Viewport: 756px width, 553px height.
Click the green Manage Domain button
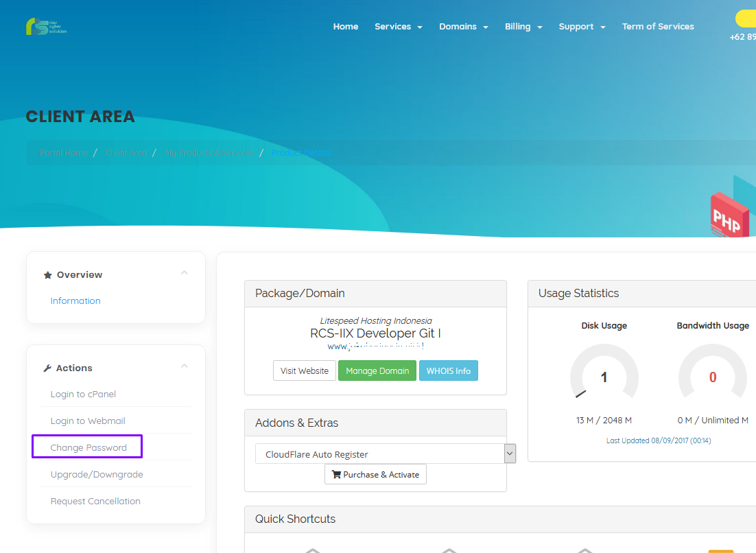point(377,370)
